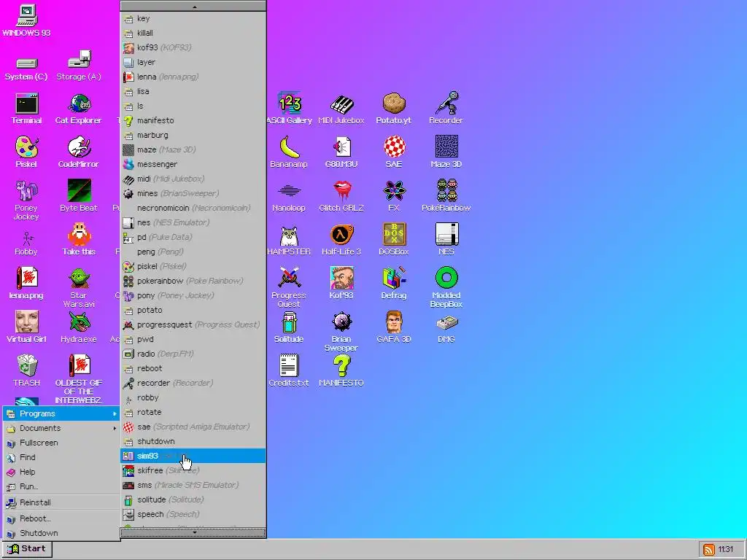Screen dimensions: 747x560
Task: Choose speech (Speech) program entry
Action: pyautogui.click(x=193, y=514)
